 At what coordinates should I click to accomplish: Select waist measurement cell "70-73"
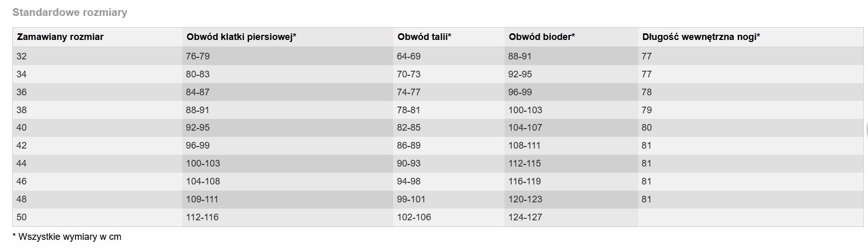[x=409, y=74]
